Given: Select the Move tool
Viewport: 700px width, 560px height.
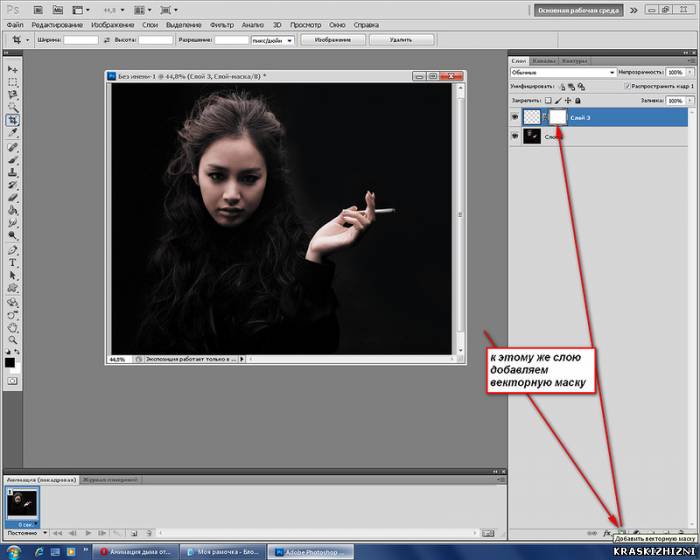Looking at the screenshot, I should click(x=12, y=70).
